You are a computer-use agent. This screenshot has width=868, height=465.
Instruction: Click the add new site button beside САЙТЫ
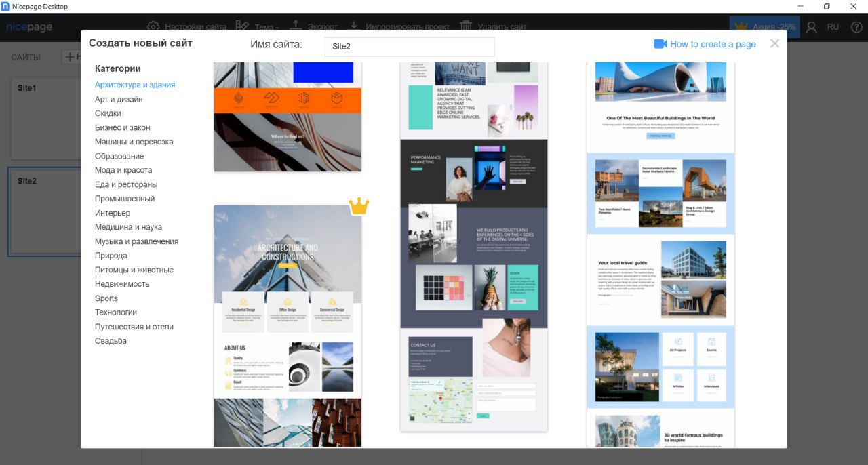tap(71, 57)
